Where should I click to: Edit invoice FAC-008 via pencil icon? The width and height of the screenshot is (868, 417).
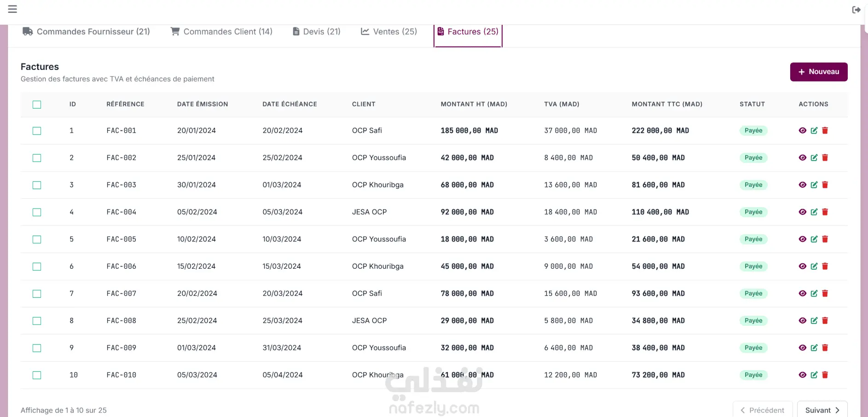(814, 321)
